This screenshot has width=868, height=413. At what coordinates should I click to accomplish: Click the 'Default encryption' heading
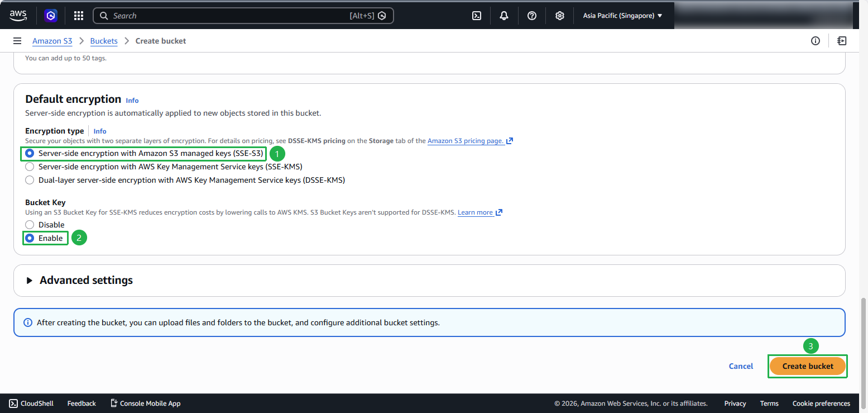point(73,99)
